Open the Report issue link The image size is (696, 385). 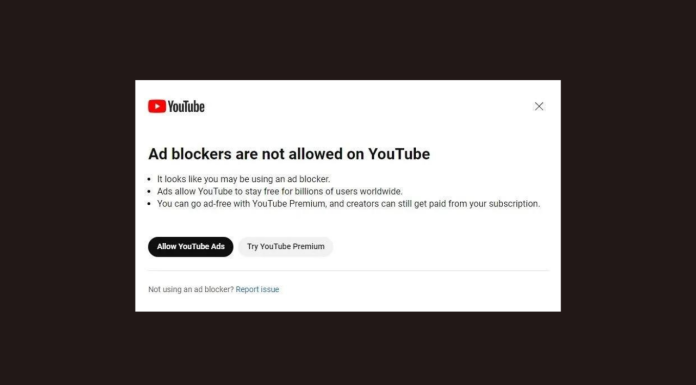tap(257, 290)
